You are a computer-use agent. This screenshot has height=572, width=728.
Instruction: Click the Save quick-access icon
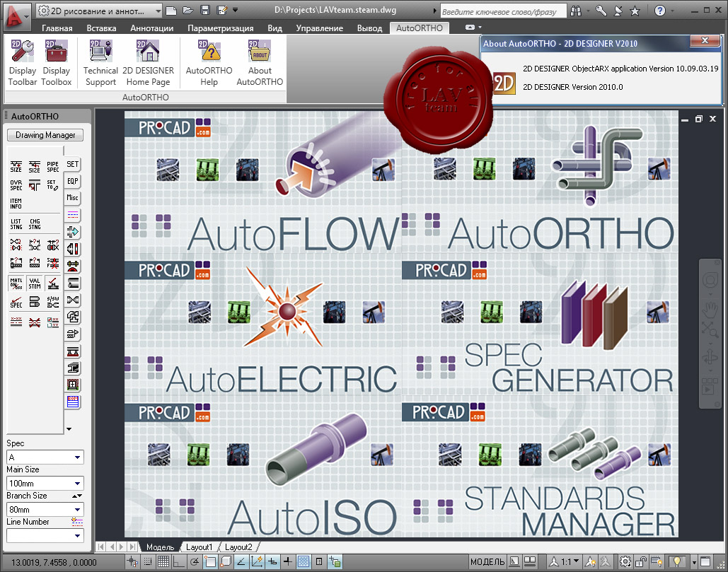pos(205,10)
